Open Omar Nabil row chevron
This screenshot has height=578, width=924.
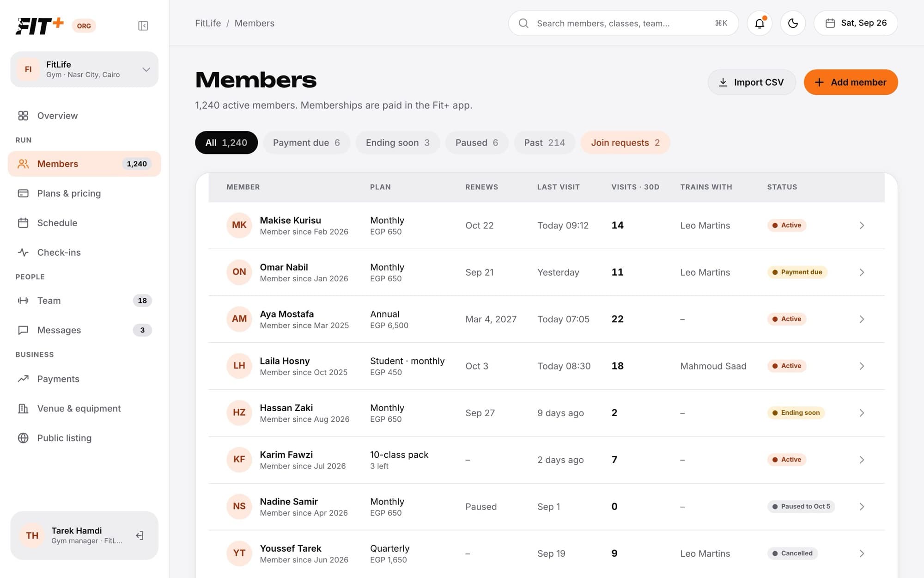click(862, 272)
